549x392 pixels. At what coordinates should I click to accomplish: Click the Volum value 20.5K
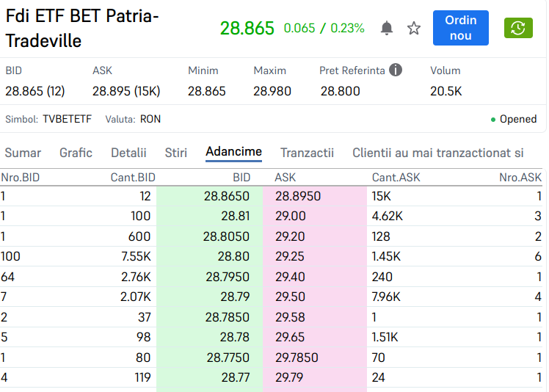click(x=446, y=91)
